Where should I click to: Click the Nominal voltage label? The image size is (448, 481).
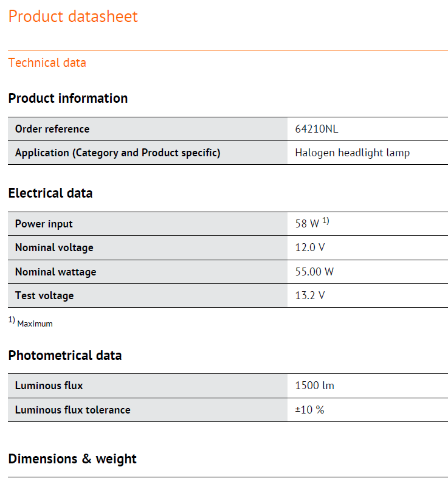(x=54, y=247)
